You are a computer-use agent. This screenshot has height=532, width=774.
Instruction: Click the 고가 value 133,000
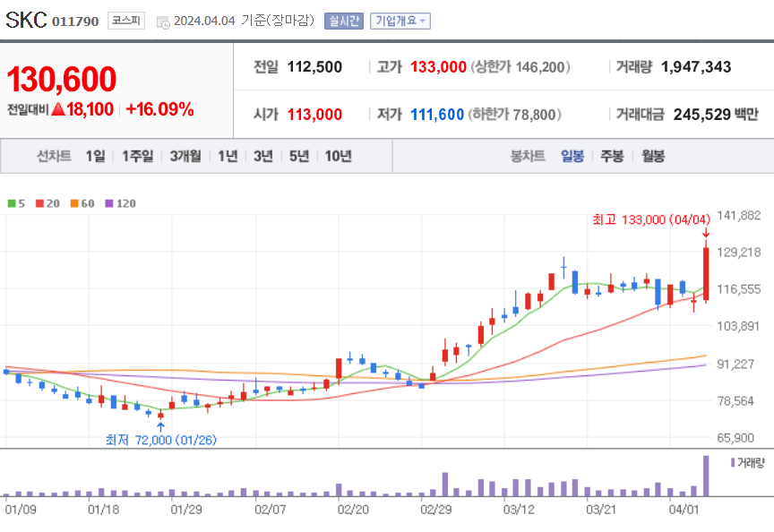point(438,66)
